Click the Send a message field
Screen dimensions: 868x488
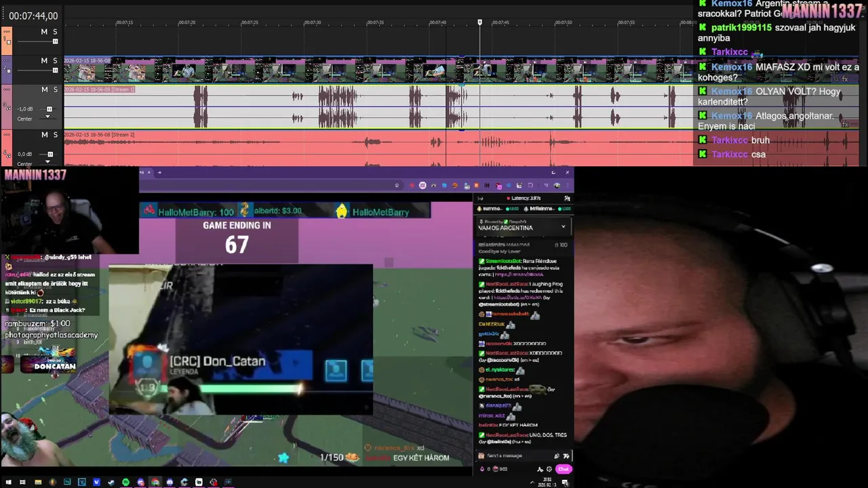point(524,455)
